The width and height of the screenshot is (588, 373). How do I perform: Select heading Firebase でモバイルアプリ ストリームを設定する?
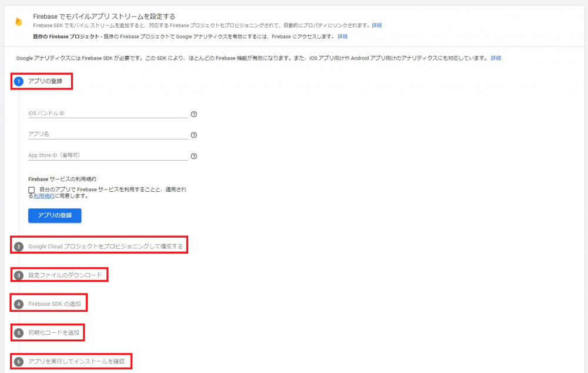[104, 16]
